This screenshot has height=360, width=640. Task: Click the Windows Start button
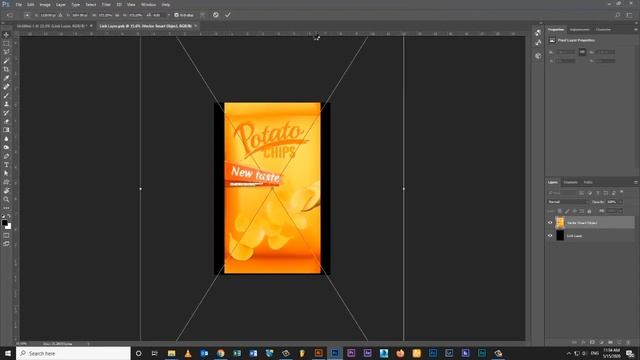click(x=8, y=353)
